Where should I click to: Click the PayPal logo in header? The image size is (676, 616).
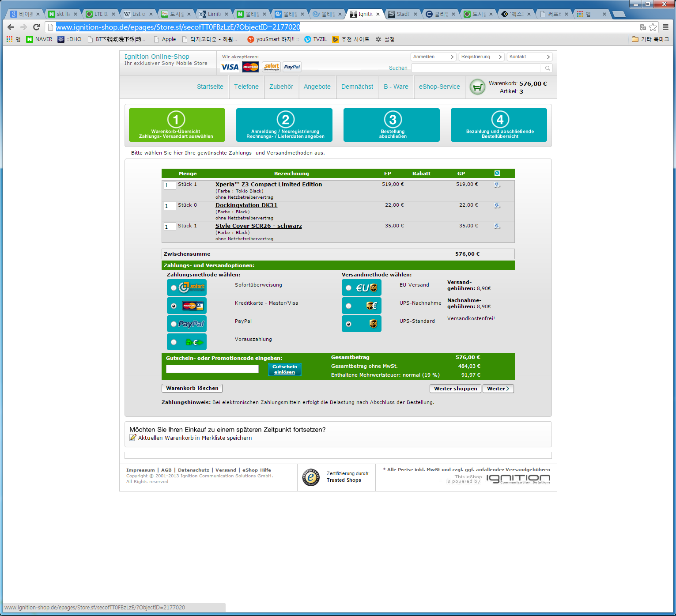[x=292, y=67]
